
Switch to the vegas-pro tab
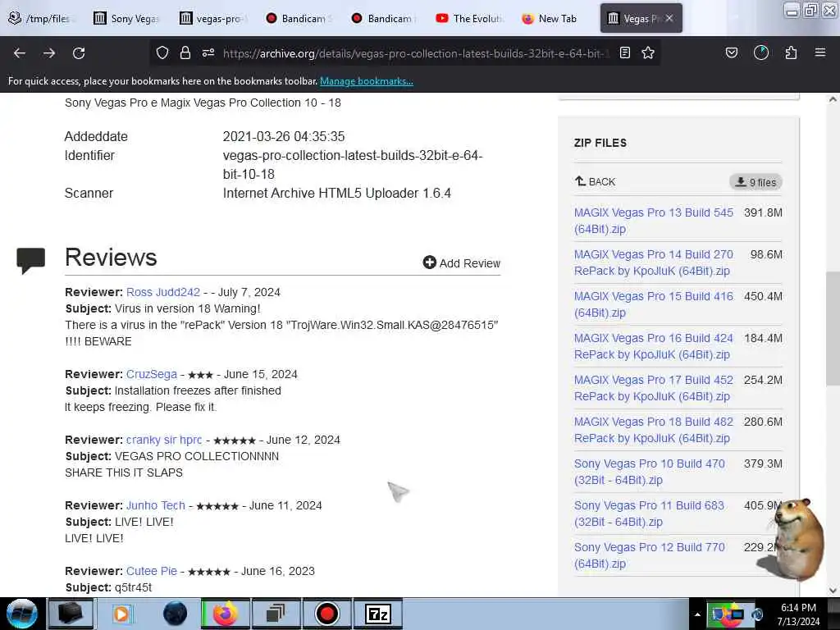pos(213,18)
